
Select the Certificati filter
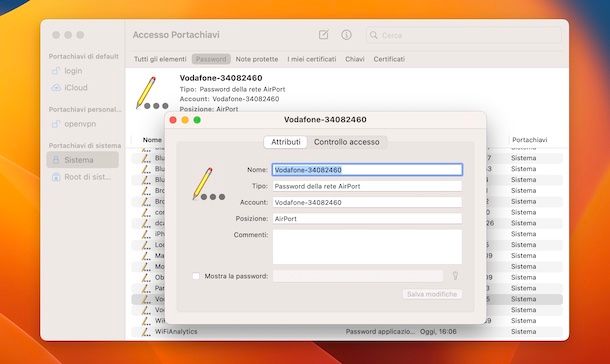tap(389, 59)
